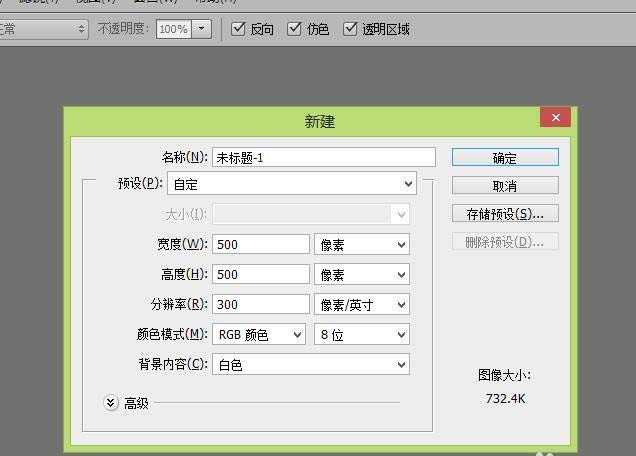Click the 确定 (OK) button
Screen dimensions: 636x456
(505, 158)
